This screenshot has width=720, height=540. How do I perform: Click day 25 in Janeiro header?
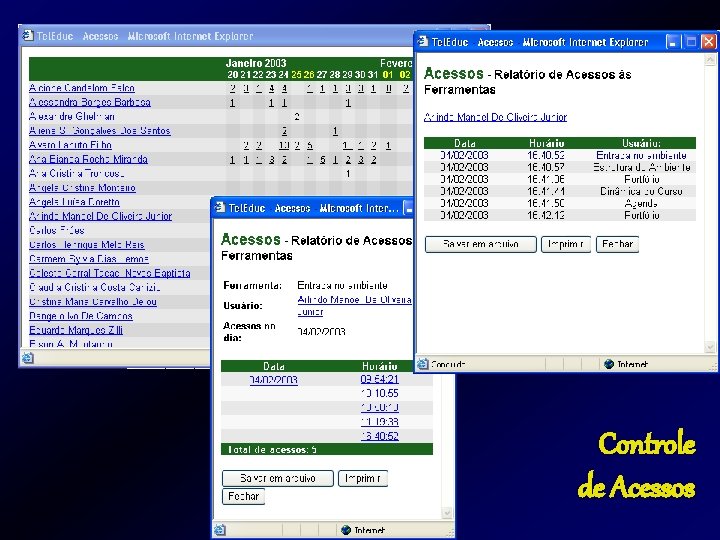(296, 74)
